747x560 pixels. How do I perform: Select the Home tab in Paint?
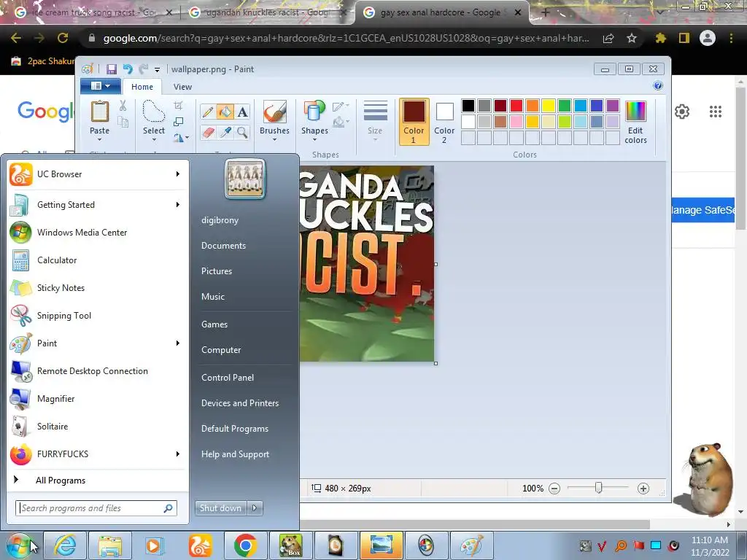tap(142, 87)
